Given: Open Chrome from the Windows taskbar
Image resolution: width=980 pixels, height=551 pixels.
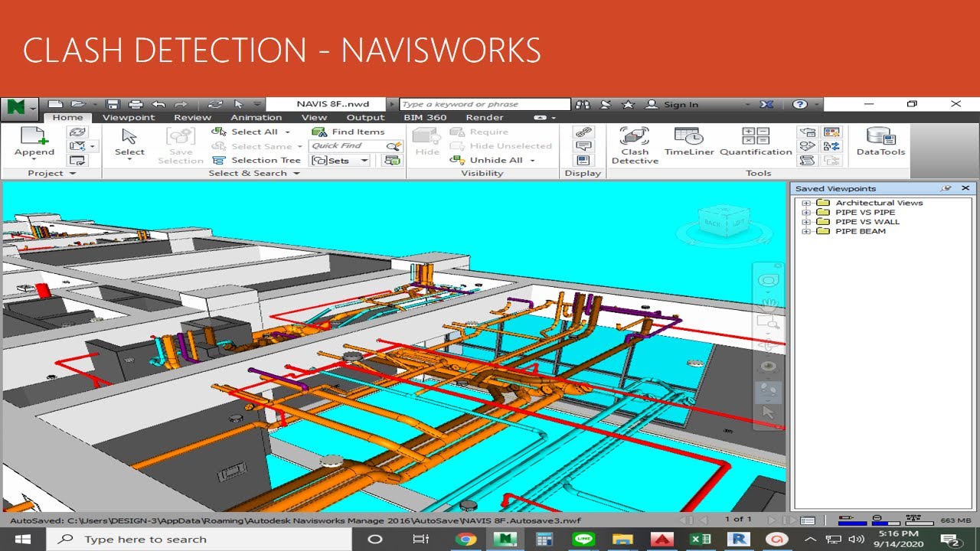Looking at the screenshot, I should 465,539.
